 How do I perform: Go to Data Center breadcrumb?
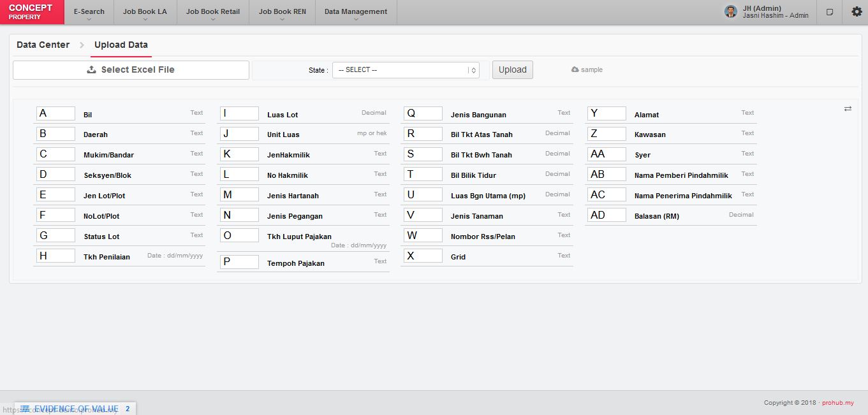tap(43, 45)
